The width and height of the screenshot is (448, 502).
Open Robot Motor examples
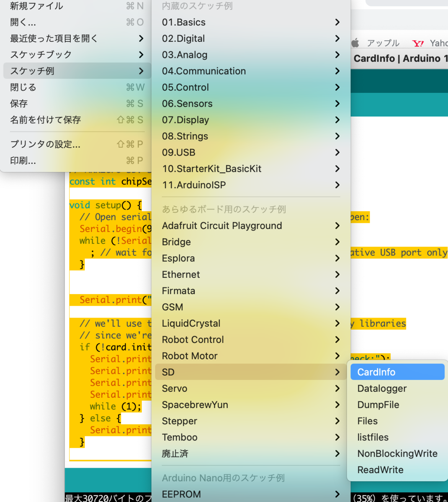tap(251, 356)
